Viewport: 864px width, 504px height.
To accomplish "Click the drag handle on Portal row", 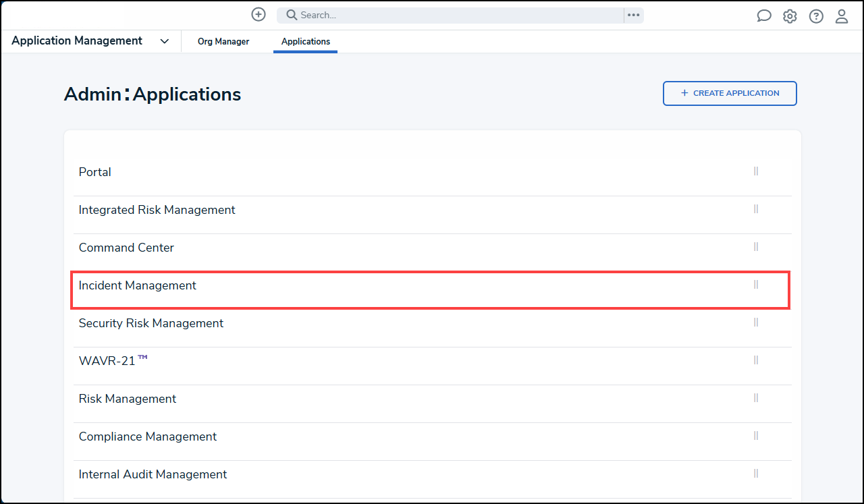I will (756, 171).
